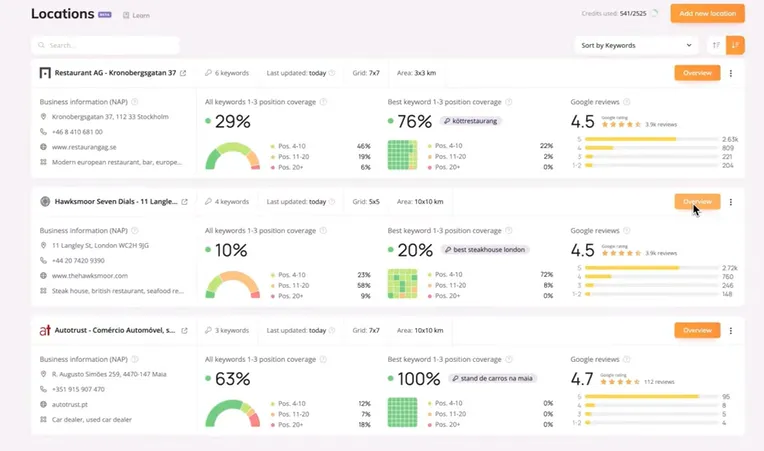Open the kebab menu for Autotrust location

[731, 330]
